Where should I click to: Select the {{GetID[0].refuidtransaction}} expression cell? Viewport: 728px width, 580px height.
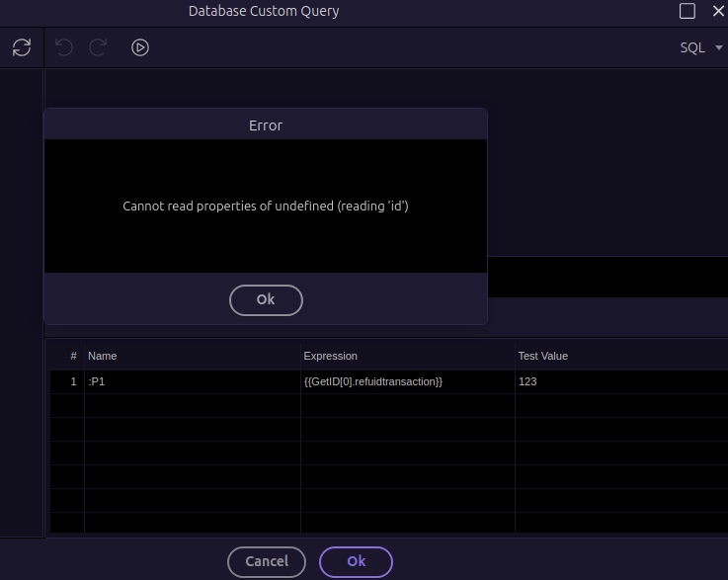[x=408, y=381]
